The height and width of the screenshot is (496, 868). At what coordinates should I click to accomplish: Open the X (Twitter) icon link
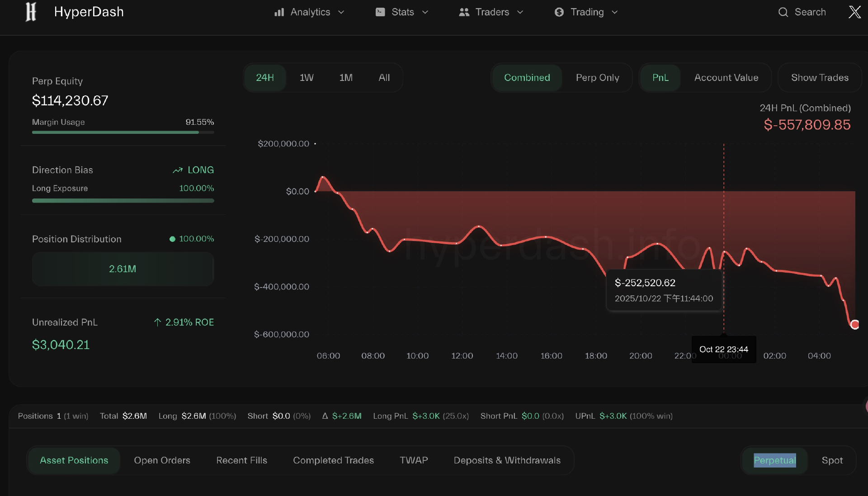click(854, 12)
